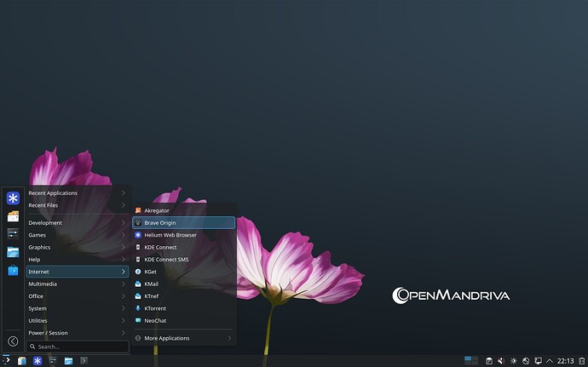Click the back arrow circle in menu sidebar
Image resolution: width=588 pixels, height=367 pixels.
[13, 341]
